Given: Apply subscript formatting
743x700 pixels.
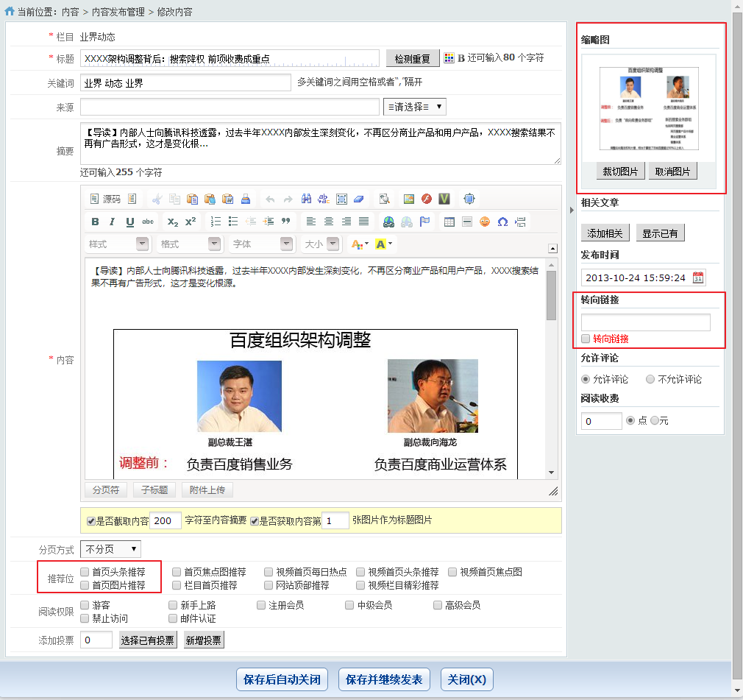Looking at the screenshot, I should pos(172,222).
